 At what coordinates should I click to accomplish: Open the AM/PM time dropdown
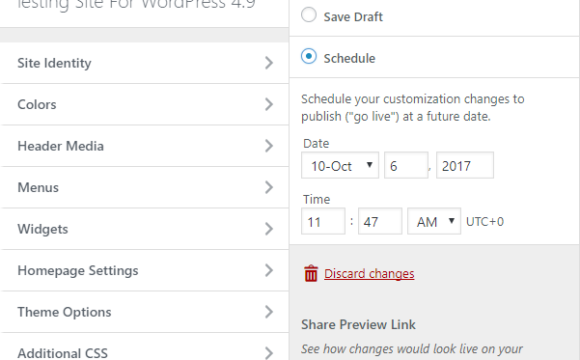[x=434, y=221]
